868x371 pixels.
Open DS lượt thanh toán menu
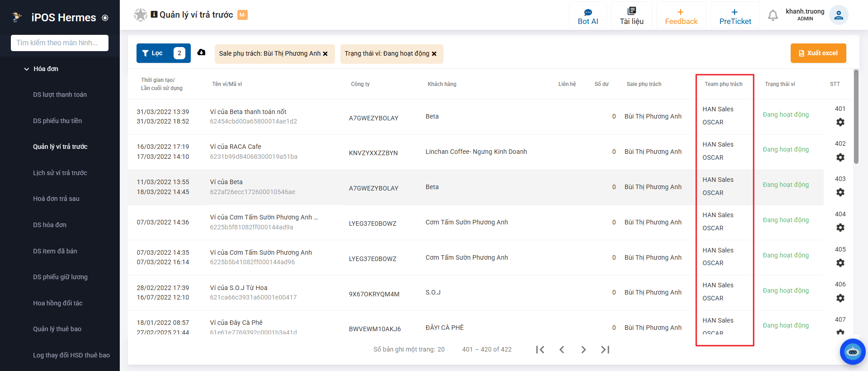point(60,95)
